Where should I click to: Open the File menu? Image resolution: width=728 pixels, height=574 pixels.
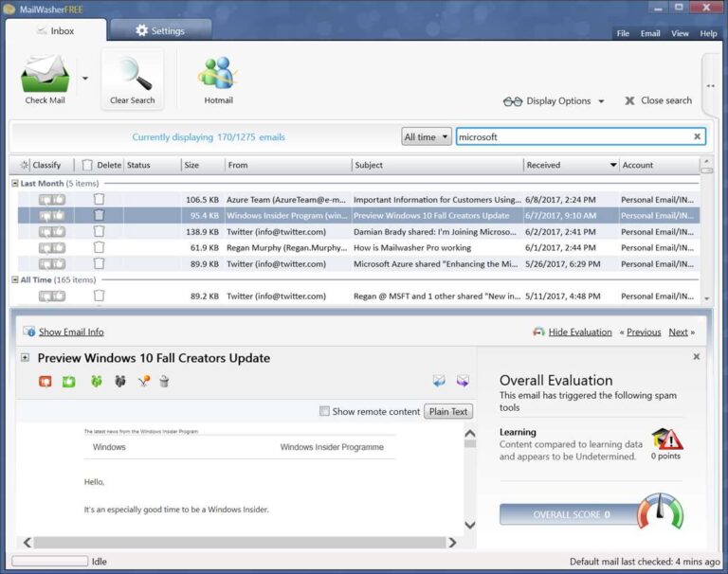[623, 33]
